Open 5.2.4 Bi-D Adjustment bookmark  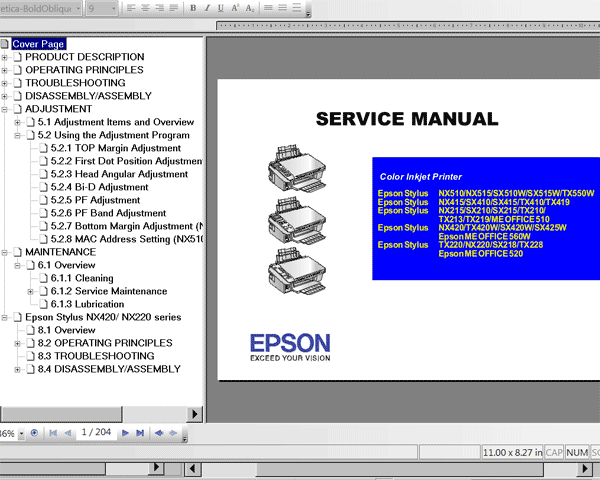click(x=99, y=187)
